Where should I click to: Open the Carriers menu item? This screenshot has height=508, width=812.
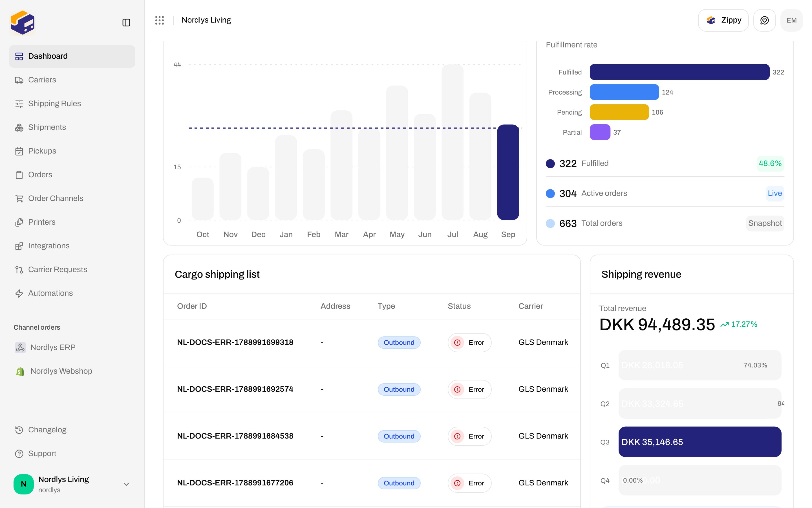pos(72,80)
